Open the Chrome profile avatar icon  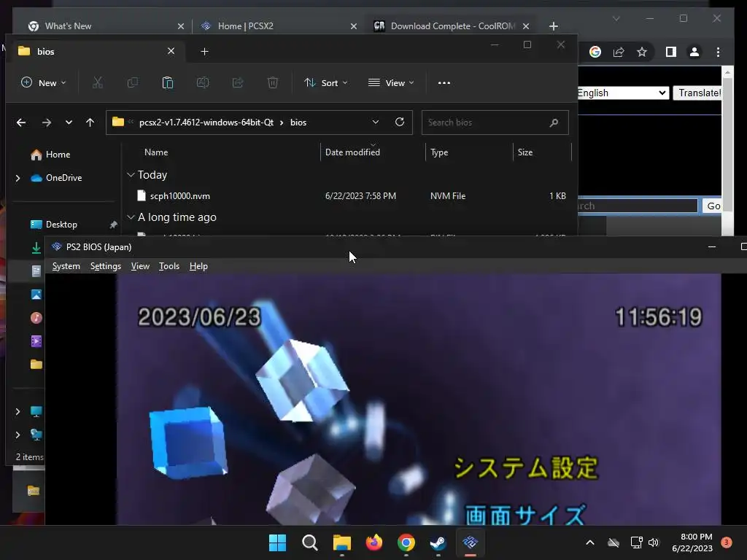(694, 52)
